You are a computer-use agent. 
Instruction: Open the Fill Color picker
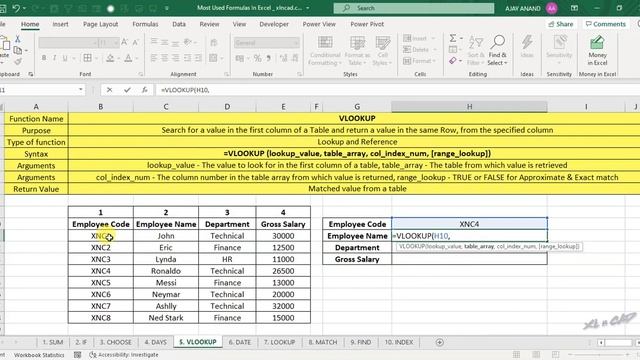[x=110, y=58]
